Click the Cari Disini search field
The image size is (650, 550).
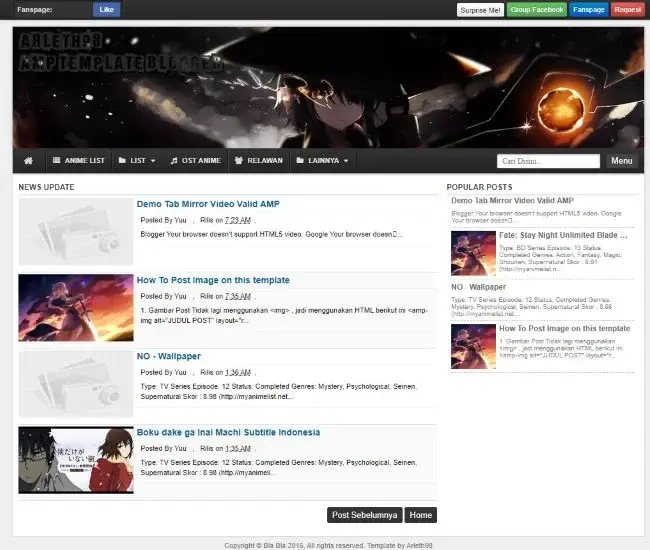coord(548,161)
